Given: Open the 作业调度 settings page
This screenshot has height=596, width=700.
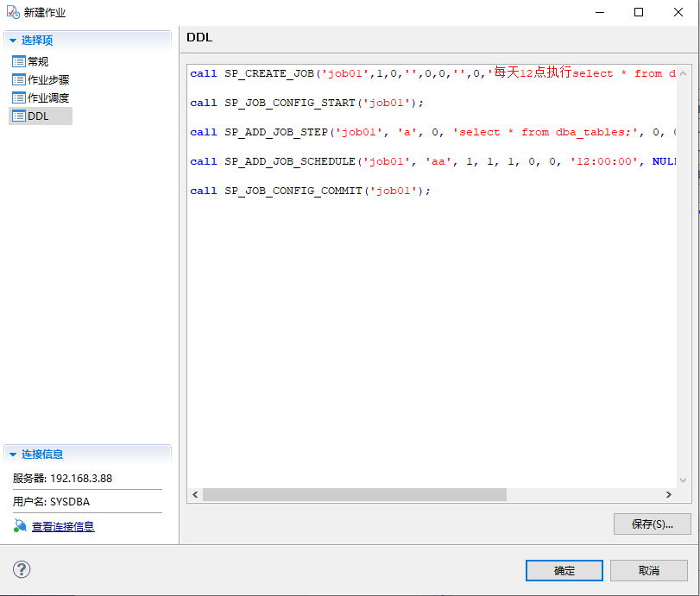Looking at the screenshot, I should (x=48, y=97).
